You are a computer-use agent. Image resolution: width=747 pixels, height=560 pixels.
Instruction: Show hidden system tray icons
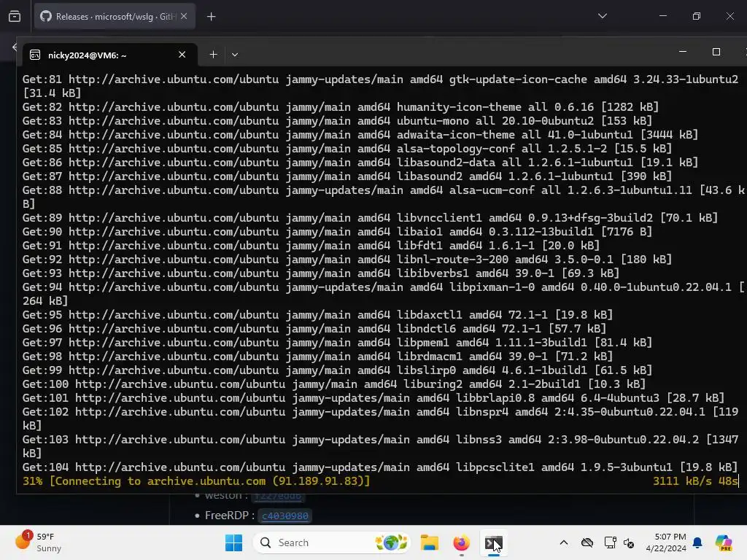point(564,542)
